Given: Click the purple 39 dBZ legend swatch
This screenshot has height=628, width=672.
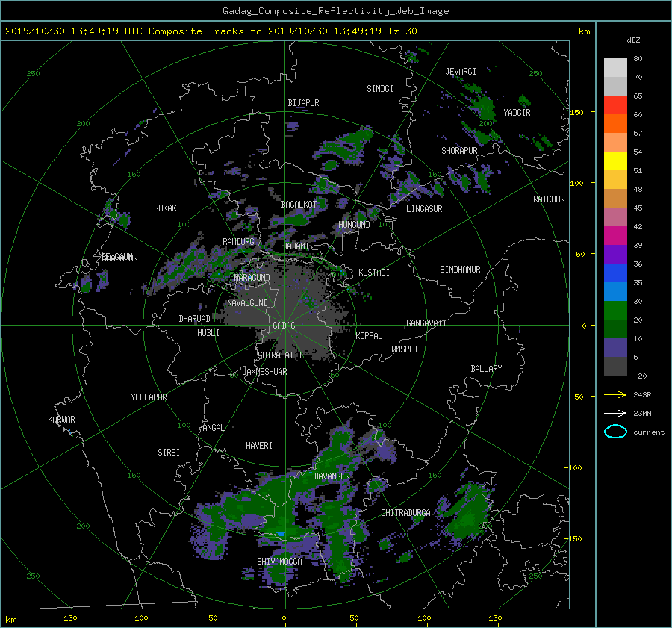Looking at the screenshot, I should pos(615,254).
